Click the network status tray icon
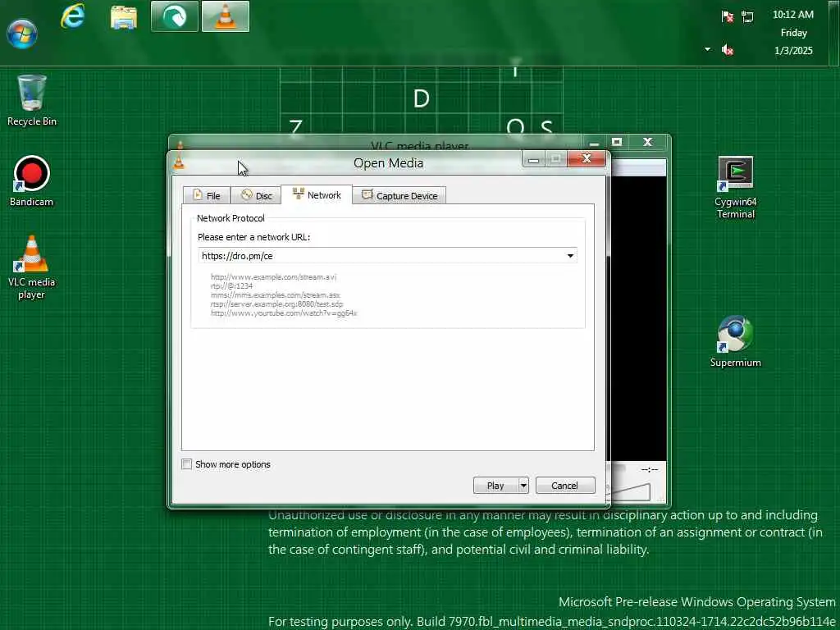Image resolution: width=840 pixels, height=630 pixels. [747, 16]
